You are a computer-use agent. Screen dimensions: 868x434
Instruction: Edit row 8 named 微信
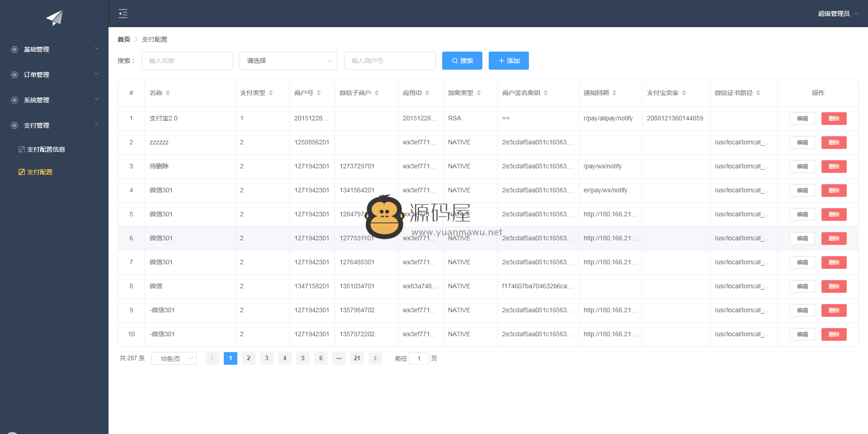coord(802,286)
